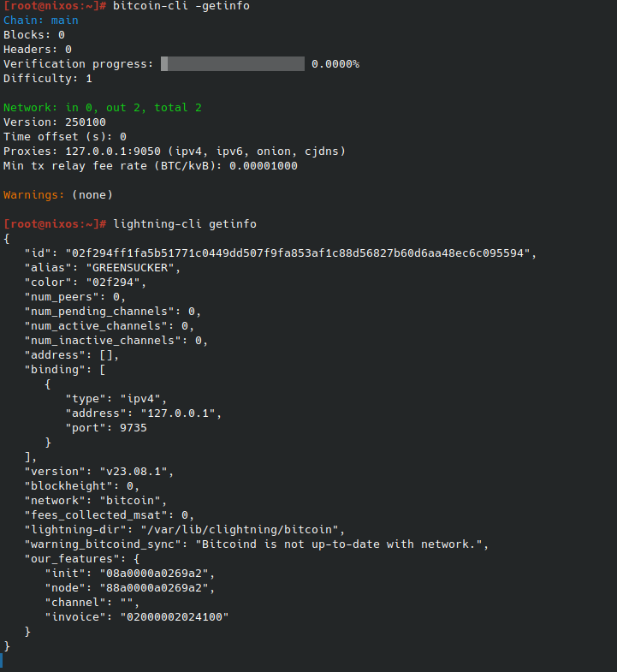Click the "Difficulty: 1" line
The width and height of the screenshot is (617, 672).
(48, 79)
